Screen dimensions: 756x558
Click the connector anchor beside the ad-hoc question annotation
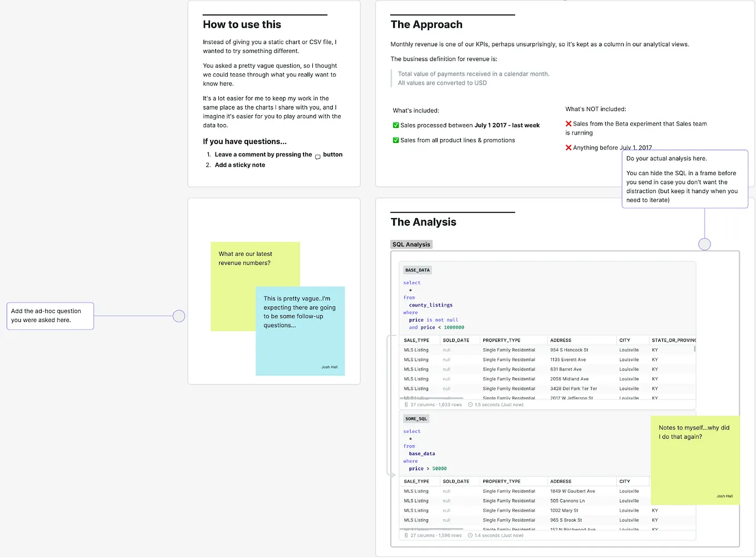179,315
